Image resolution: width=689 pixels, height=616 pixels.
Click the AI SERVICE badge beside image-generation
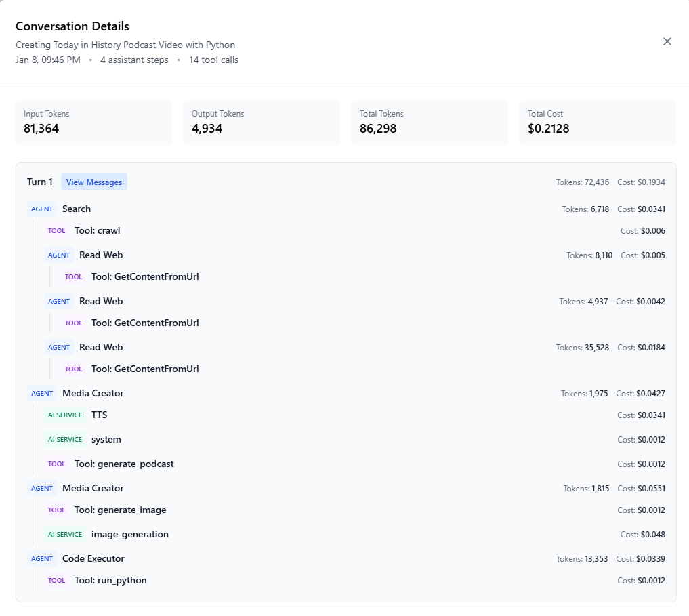65,535
